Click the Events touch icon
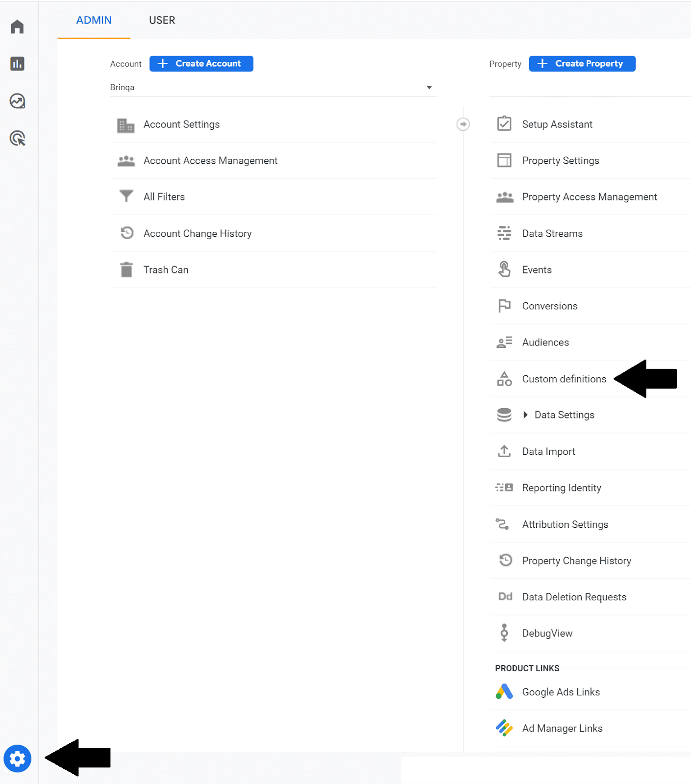Viewport: 691px width, 784px height. [x=504, y=269]
